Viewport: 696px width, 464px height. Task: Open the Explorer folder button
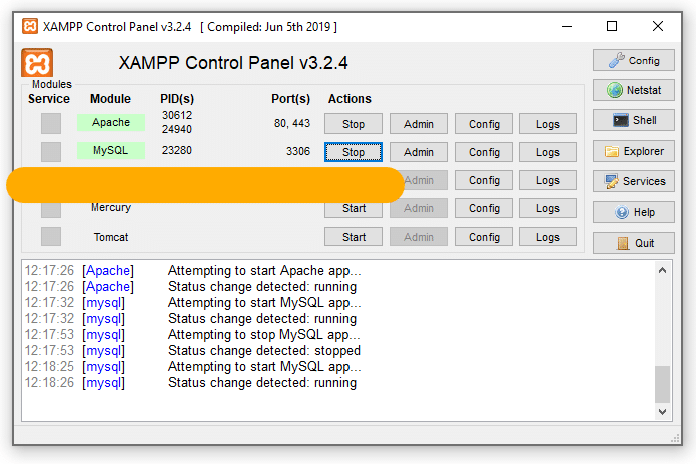click(633, 151)
